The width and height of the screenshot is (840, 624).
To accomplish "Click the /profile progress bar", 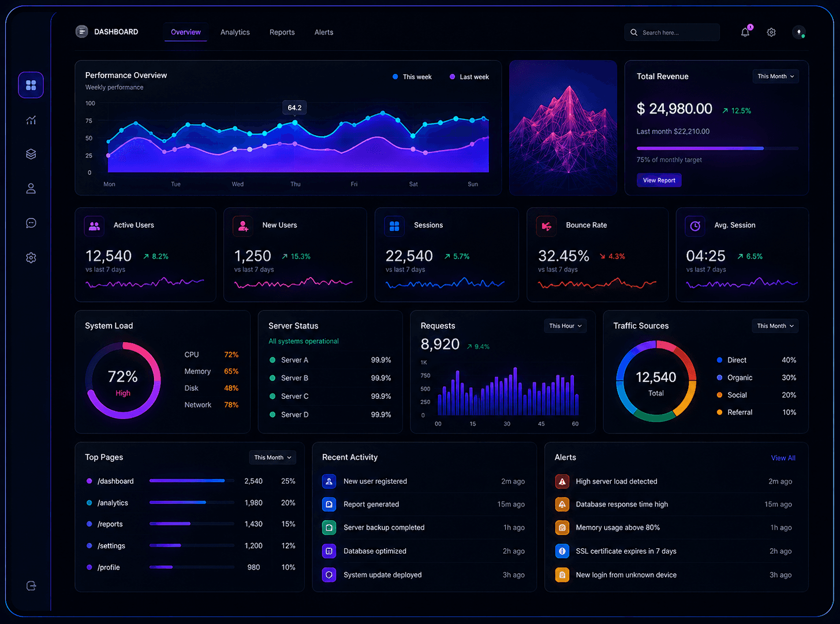I will [x=192, y=567].
